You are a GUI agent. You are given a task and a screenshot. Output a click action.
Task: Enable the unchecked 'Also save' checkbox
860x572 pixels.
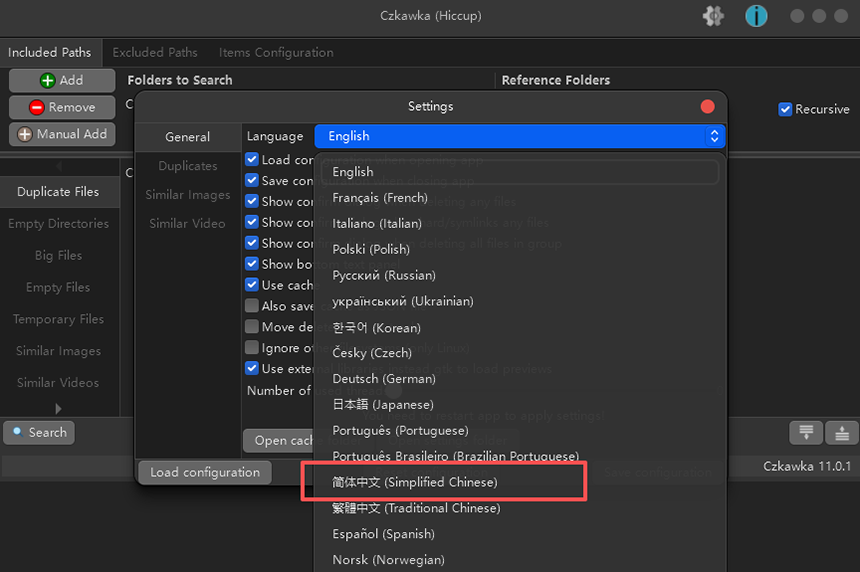(252, 306)
